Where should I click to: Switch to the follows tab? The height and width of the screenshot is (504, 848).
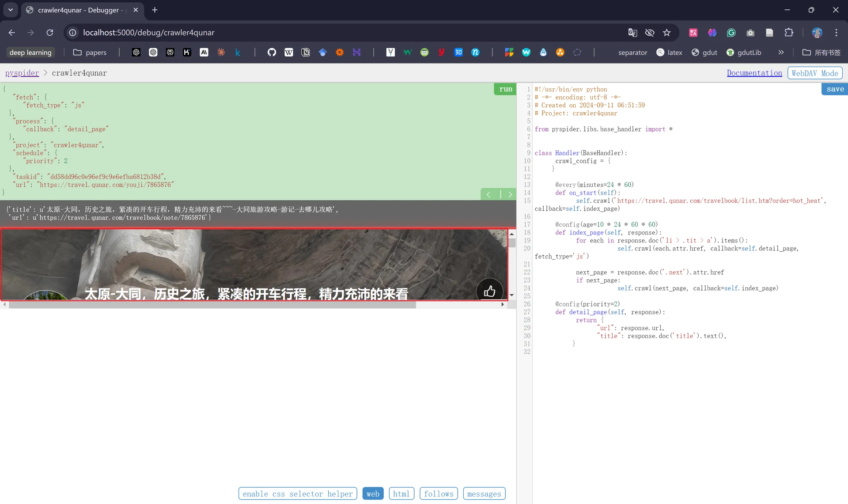point(439,494)
